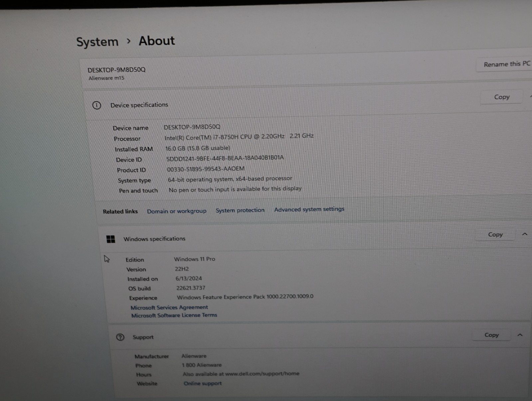Select the Device name value DESKTOP-9M8D50Q
Viewport: 532px width, 401px height.
192,127
